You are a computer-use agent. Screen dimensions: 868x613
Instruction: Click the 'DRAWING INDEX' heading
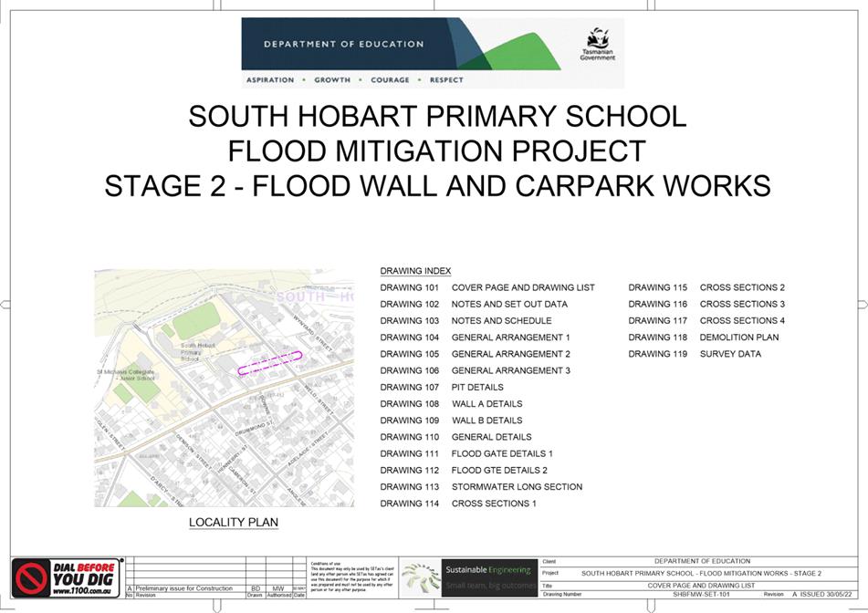pos(415,271)
